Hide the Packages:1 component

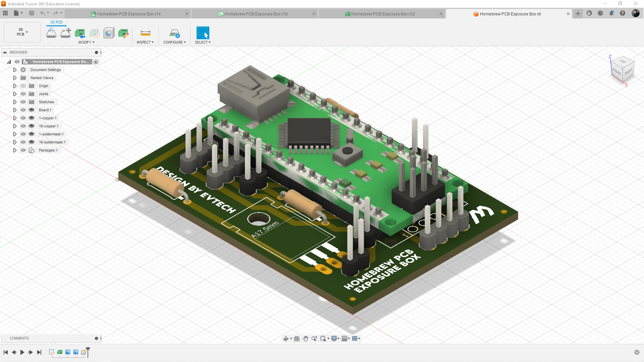[x=23, y=150]
